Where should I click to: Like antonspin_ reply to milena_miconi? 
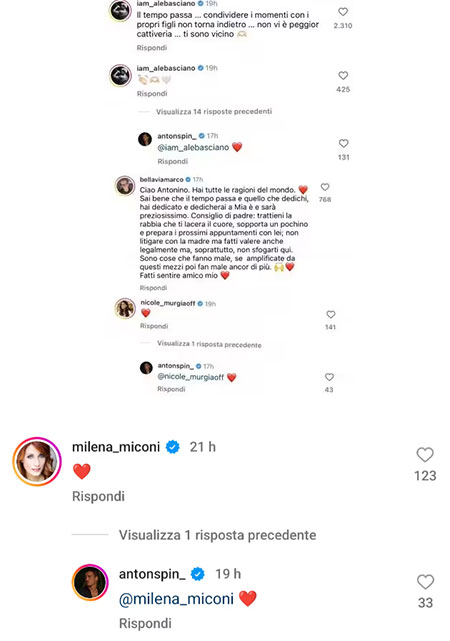(425, 581)
